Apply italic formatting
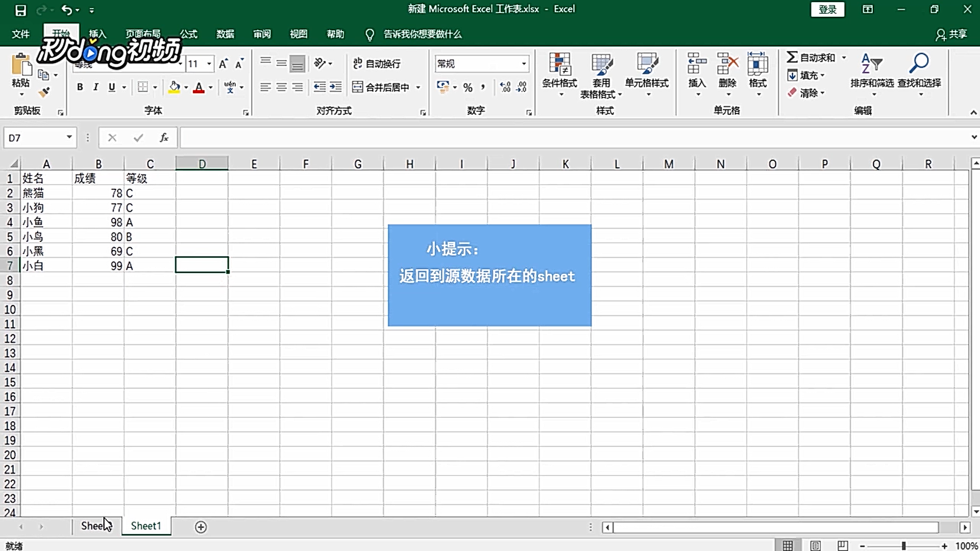The height and width of the screenshot is (551, 980). [x=95, y=87]
